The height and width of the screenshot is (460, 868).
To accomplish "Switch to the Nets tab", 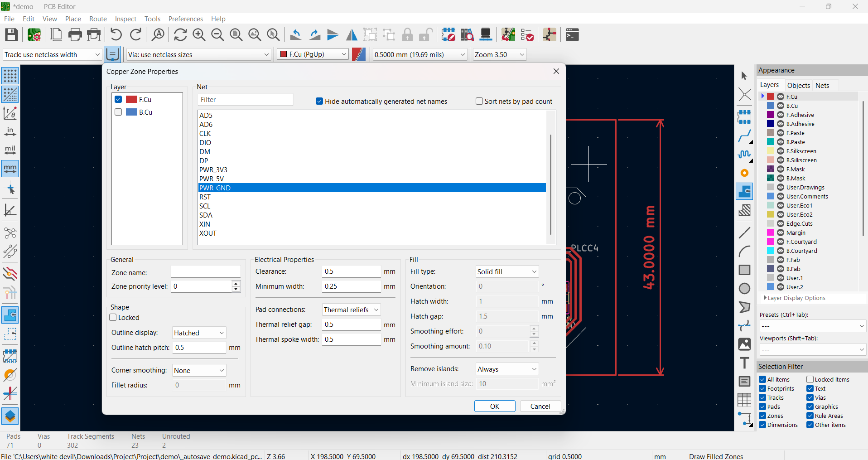I will pyautogui.click(x=822, y=85).
